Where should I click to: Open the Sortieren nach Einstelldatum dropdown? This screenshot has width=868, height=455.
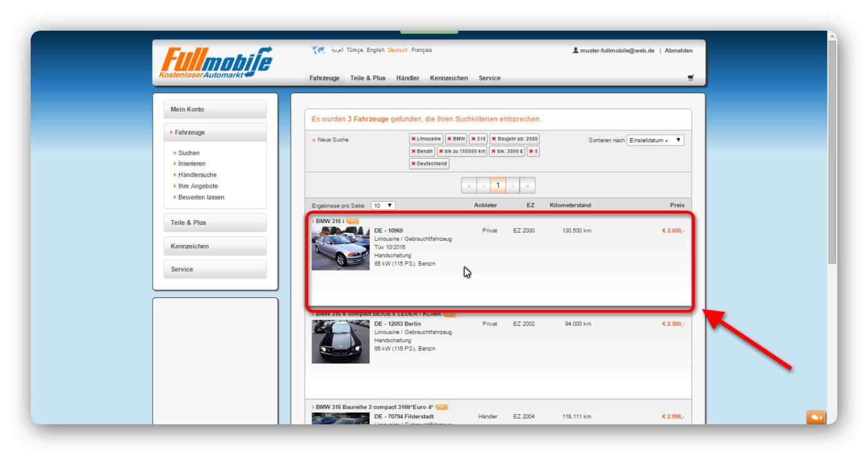[x=655, y=140]
